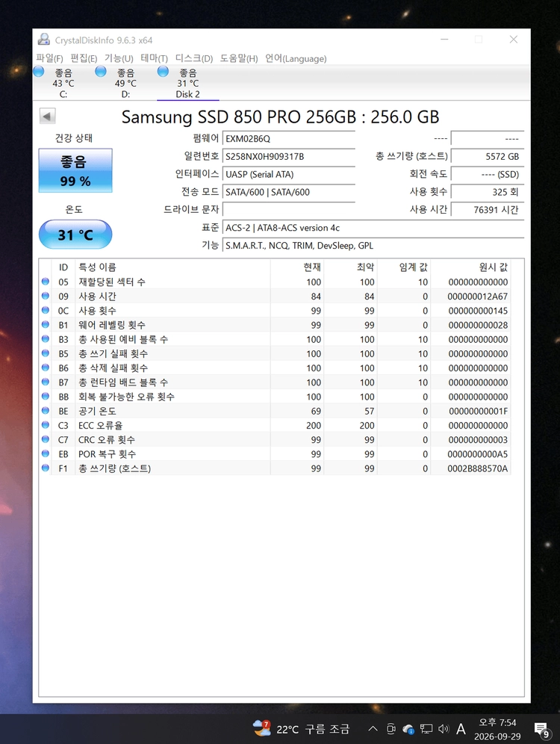Click status dot for attribute B5
Viewport: 560px width, 744px height.
click(x=46, y=353)
